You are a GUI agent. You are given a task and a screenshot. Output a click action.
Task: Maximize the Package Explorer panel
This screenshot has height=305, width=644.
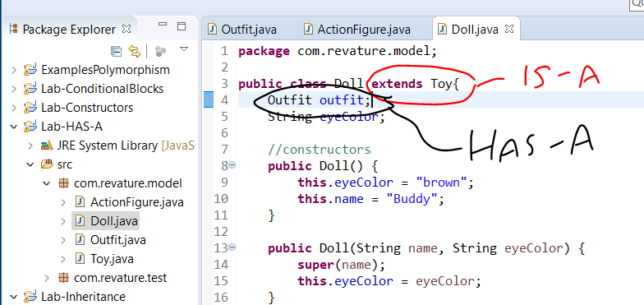[x=182, y=26]
